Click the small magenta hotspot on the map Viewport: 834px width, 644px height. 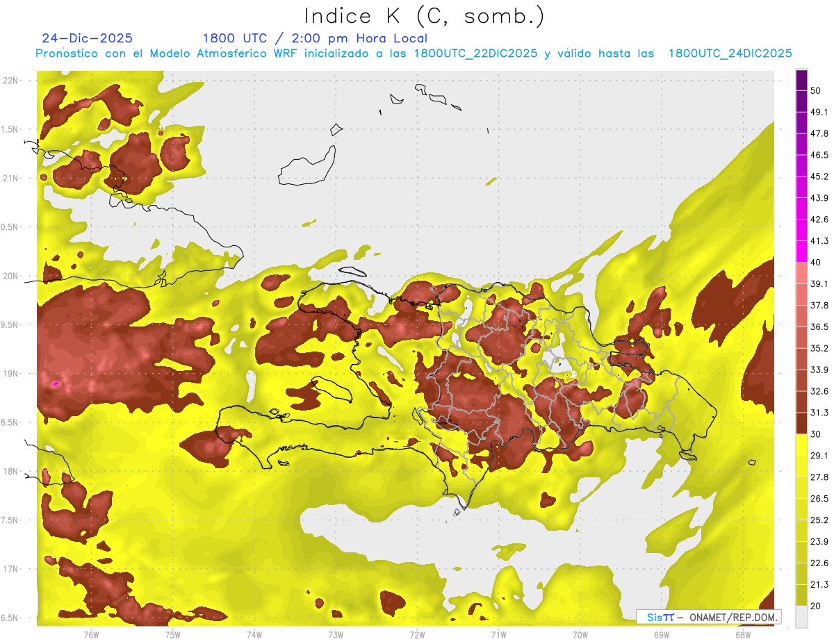click(55, 383)
